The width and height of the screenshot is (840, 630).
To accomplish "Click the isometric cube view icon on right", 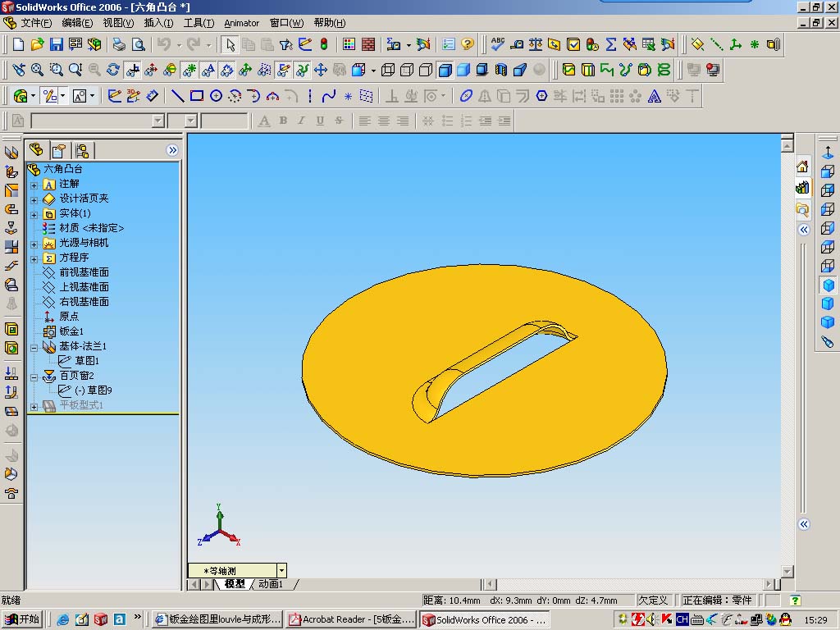I will [828, 285].
